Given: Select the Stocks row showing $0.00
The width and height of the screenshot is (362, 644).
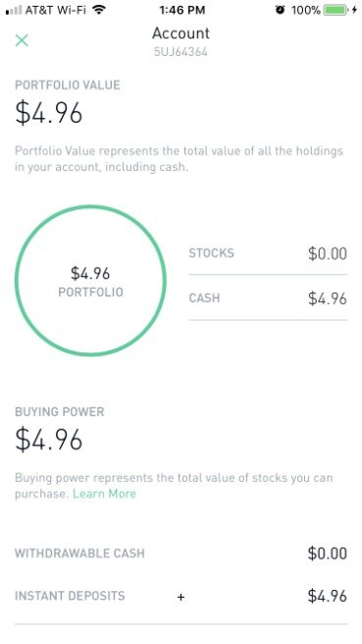Looking at the screenshot, I should (268, 253).
